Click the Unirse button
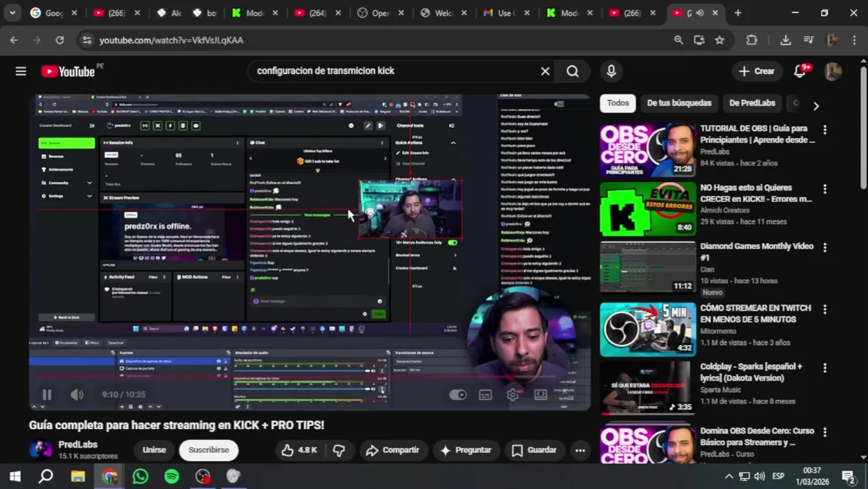Screen dimensions: 868x489 (154, 450)
